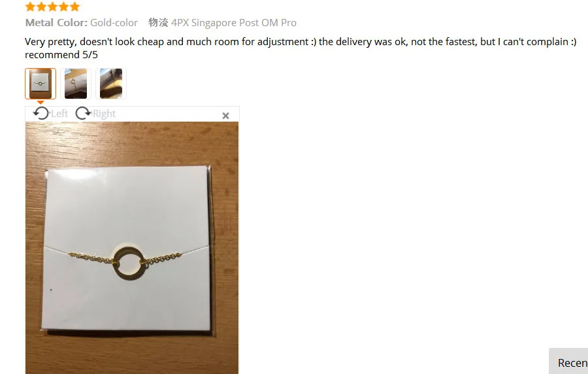Click the first orange rating star
The width and height of the screenshot is (588, 374).
30,7
